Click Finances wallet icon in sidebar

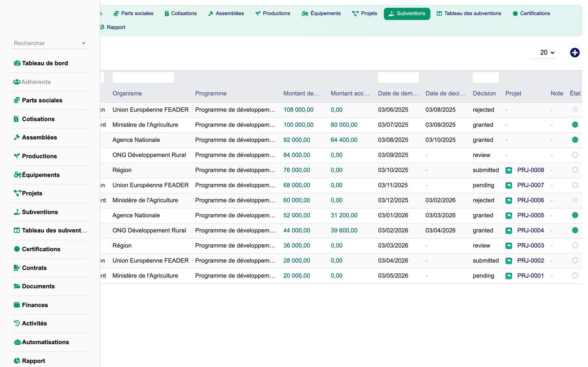point(17,305)
